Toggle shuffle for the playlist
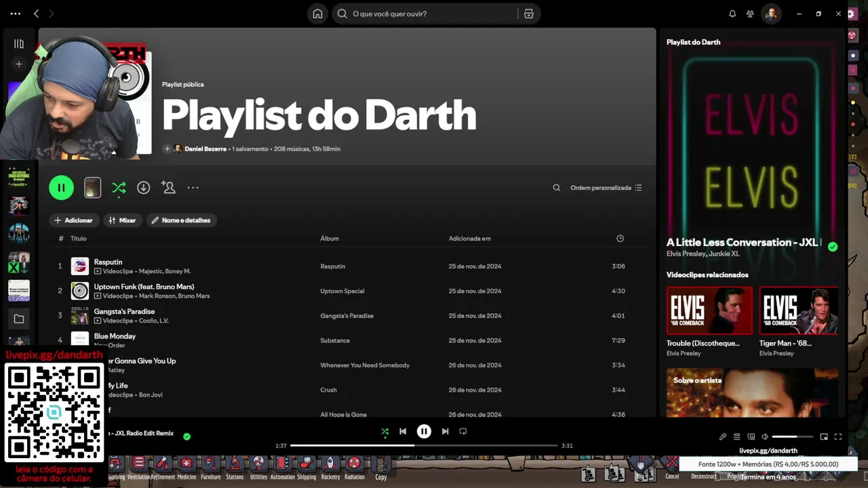 click(119, 188)
